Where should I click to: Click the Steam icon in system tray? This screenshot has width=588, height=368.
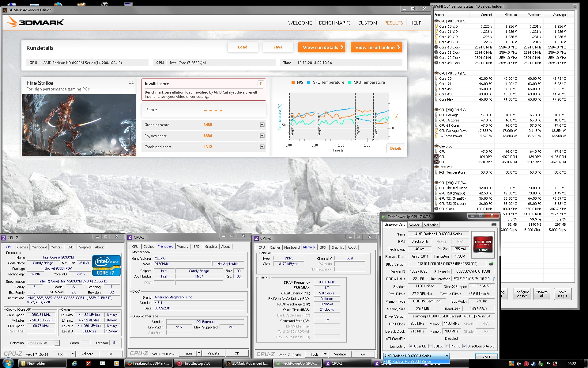(x=533, y=364)
